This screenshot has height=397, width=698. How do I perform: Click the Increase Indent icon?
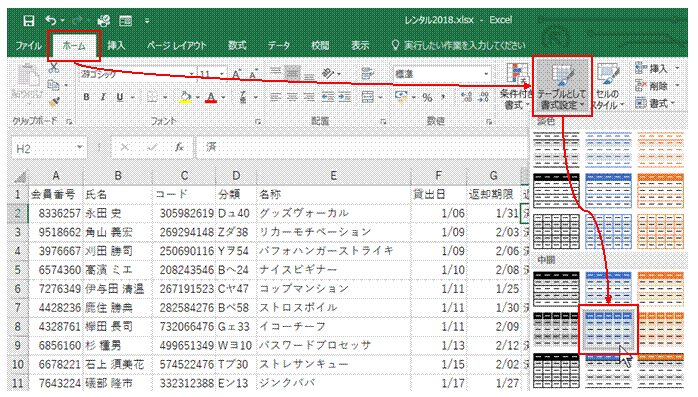pyautogui.click(x=345, y=97)
